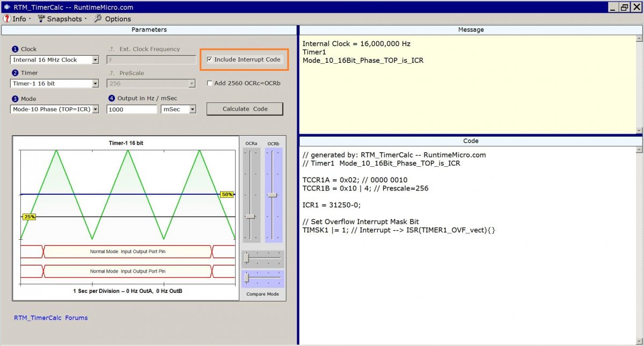The image size is (644, 346).
Task: Click the app icon in title bar
Action: [6, 7]
